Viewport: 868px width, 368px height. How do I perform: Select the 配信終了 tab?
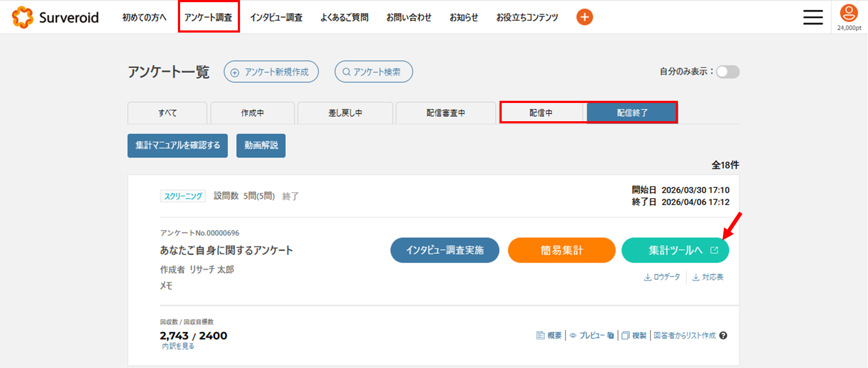coord(631,113)
